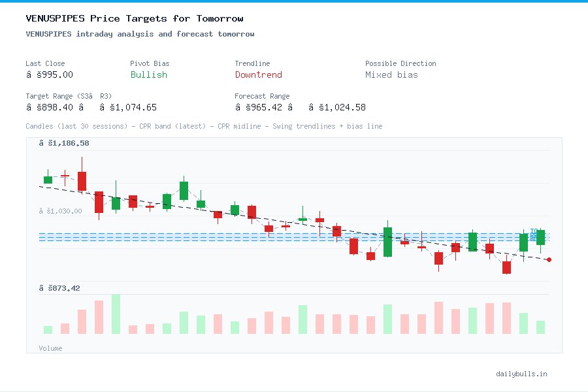Image resolution: width=588 pixels, height=392 pixels.
Task: Toggle the Downtrend trendline indicator
Action: click(x=258, y=75)
